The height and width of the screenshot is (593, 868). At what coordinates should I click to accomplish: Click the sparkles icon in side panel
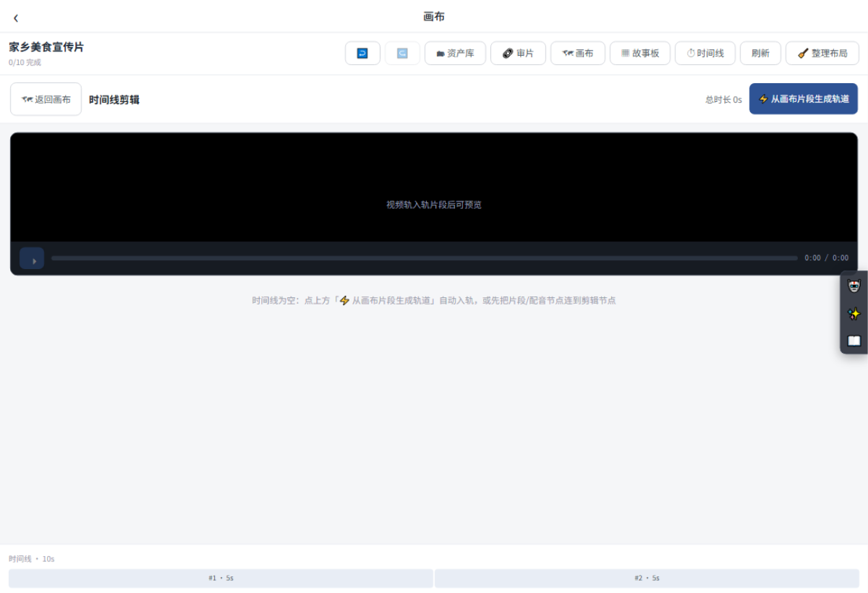854,313
